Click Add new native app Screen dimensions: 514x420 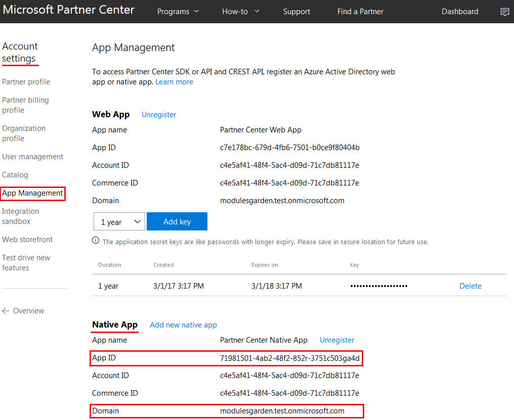point(183,325)
